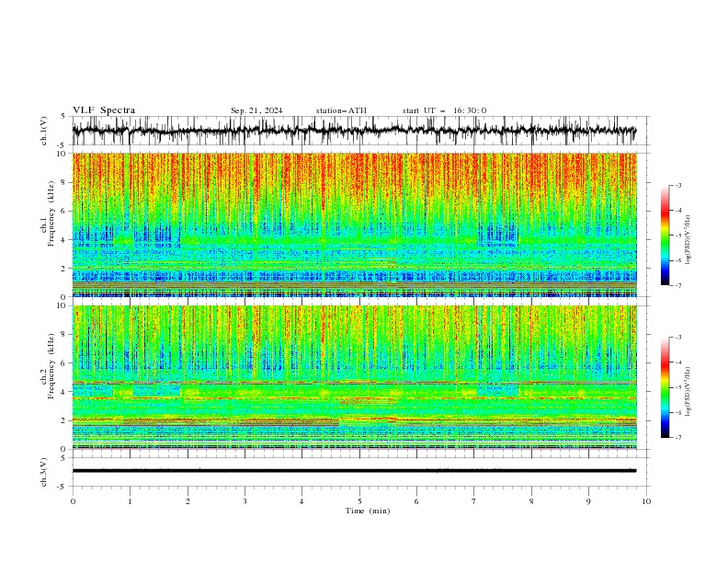Click time axis tick label "9"
The image size is (728, 563).
coord(588,501)
